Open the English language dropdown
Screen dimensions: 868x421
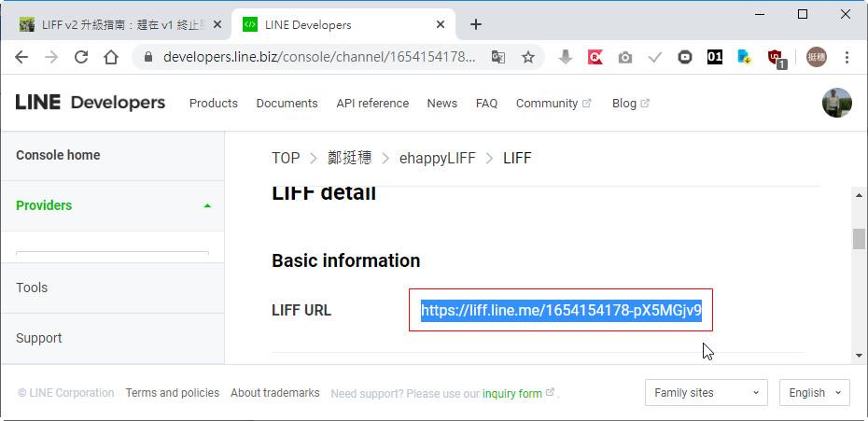[x=814, y=393]
